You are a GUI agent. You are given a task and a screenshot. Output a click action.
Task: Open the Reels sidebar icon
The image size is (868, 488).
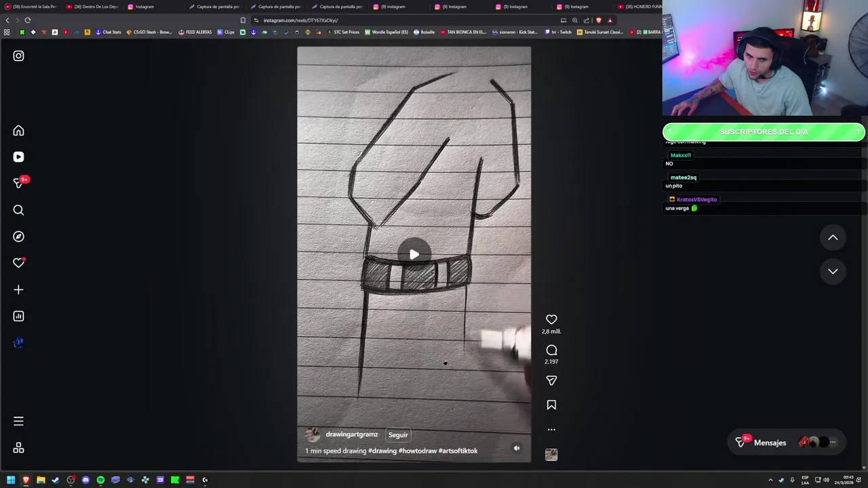point(18,157)
